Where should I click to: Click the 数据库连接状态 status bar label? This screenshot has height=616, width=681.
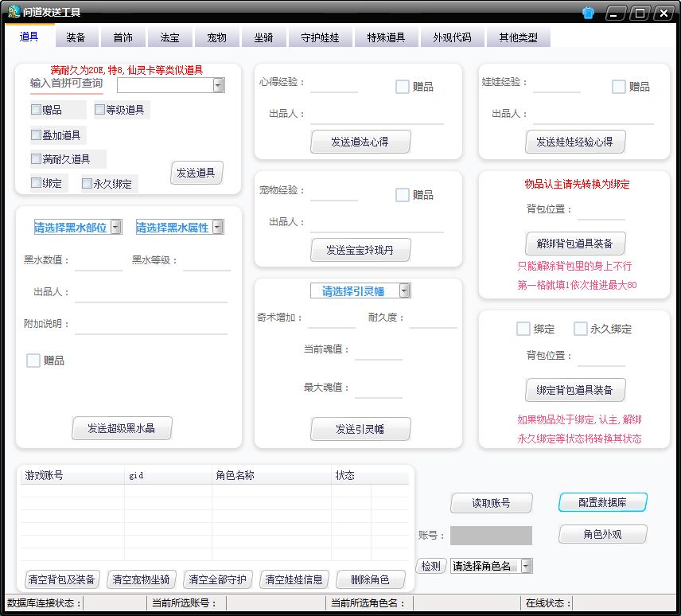click(44, 603)
